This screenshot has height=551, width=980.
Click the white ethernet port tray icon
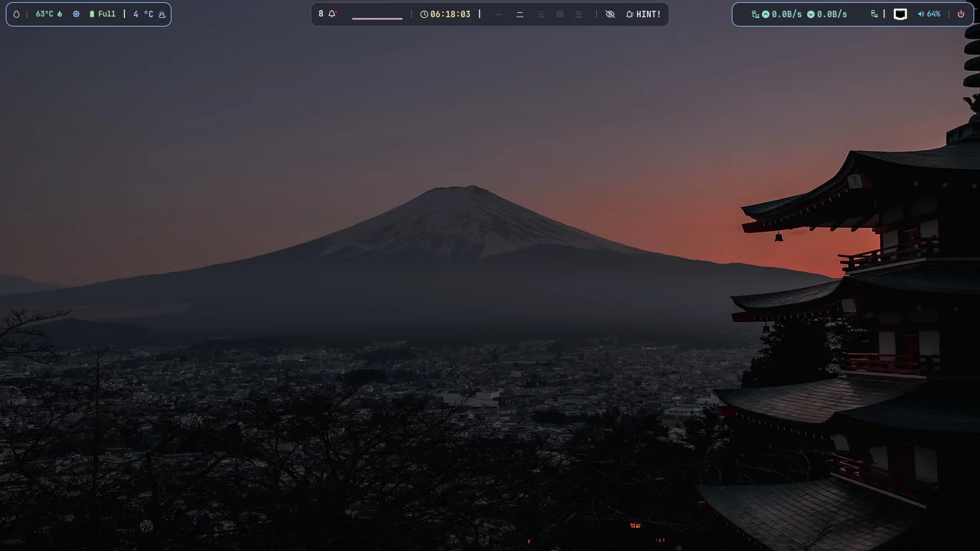click(x=900, y=14)
